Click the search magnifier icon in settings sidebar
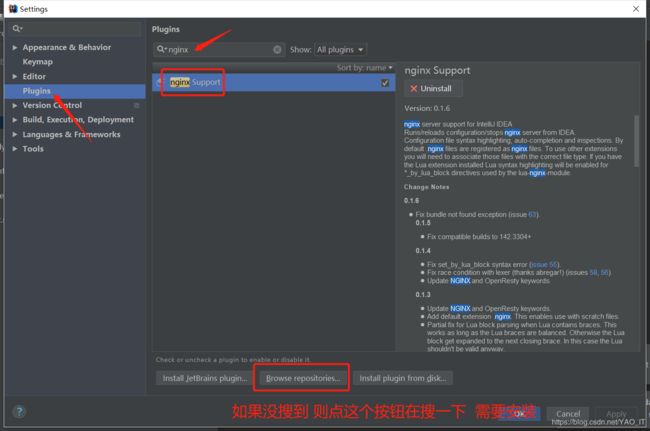 (17, 29)
